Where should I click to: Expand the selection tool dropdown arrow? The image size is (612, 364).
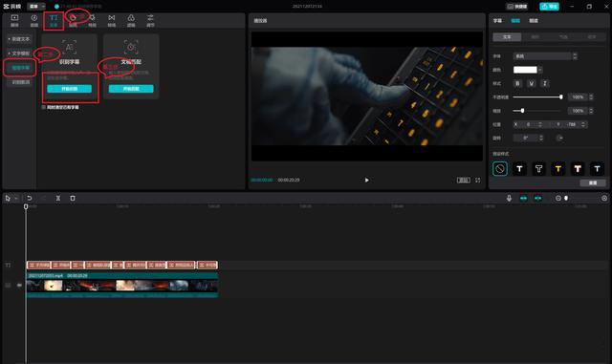pos(16,198)
